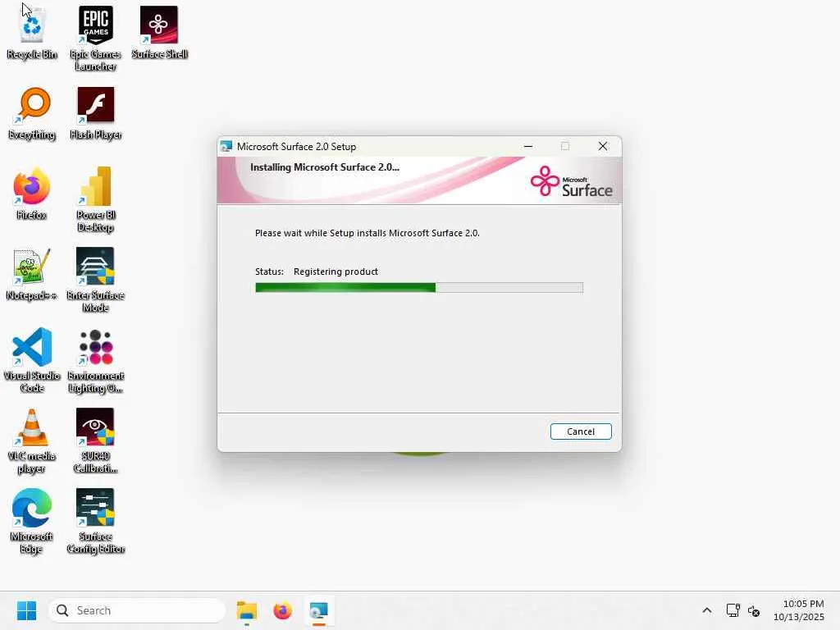
Task: Select the Surface Config Editor shortcut
Action: 95,521
